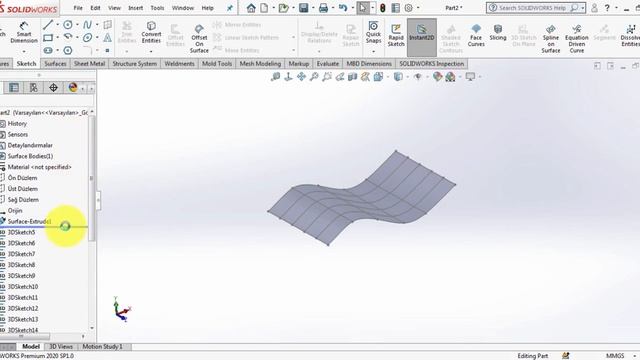
Task: Switch to the Mesh Modeling tab
Action: point(260,64)
